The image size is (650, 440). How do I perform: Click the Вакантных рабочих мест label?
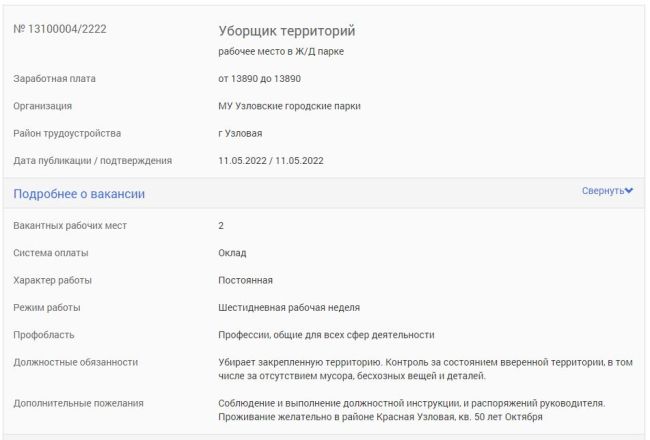coord(70,226)
